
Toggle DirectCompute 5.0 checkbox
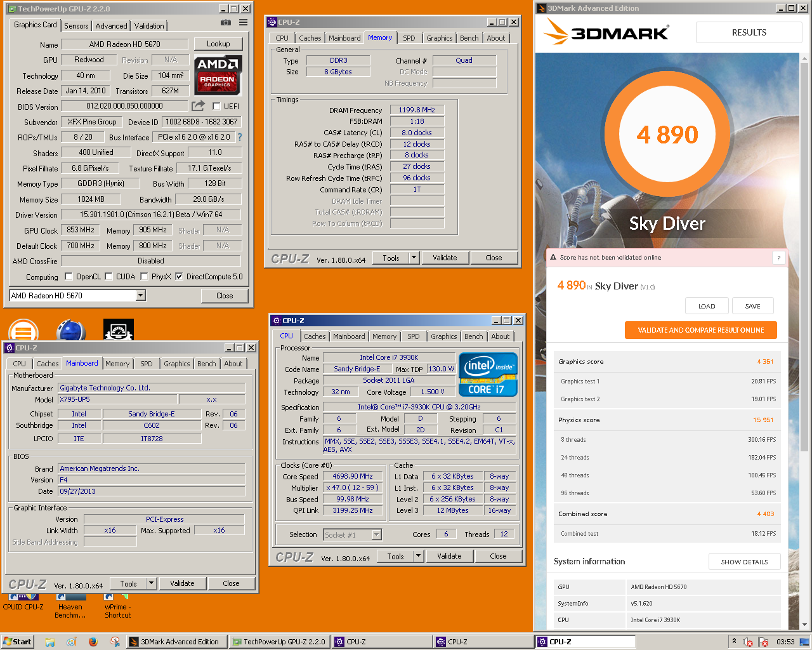point(179,276)
